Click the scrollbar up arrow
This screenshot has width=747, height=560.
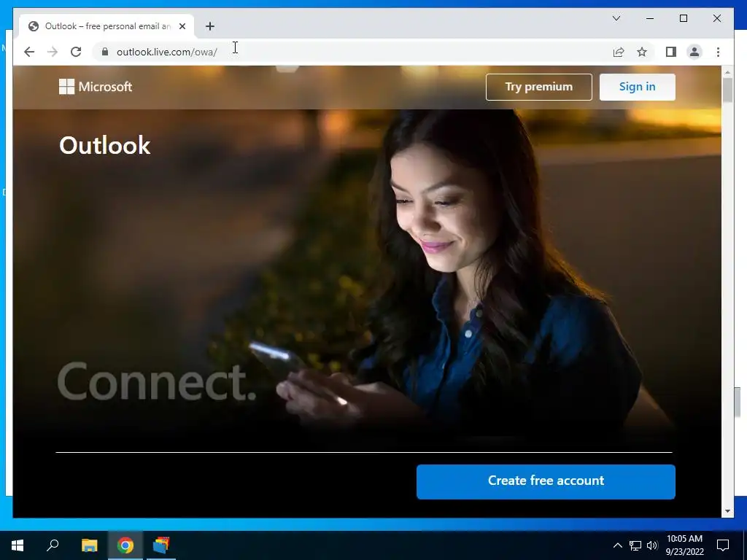(x=727, y=72)
